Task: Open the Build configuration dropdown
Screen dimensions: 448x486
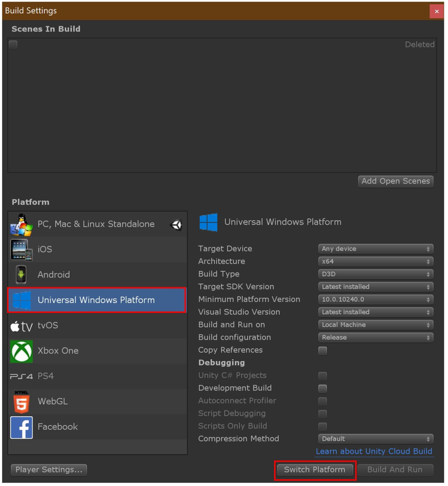Action: (375, 338)
